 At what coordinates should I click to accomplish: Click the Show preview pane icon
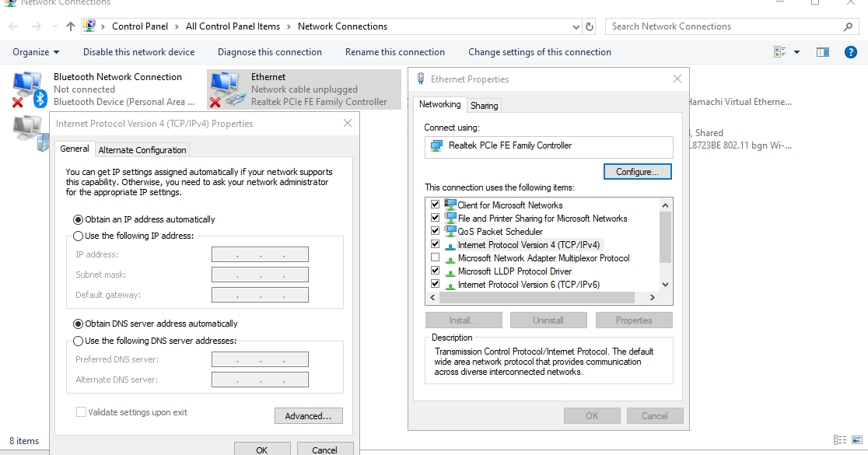[823, 52]
